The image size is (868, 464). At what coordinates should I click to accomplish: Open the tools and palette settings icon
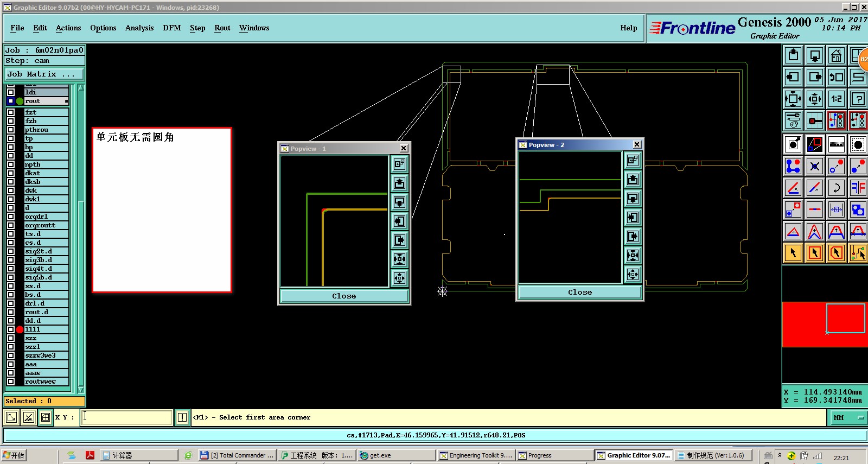793,120
